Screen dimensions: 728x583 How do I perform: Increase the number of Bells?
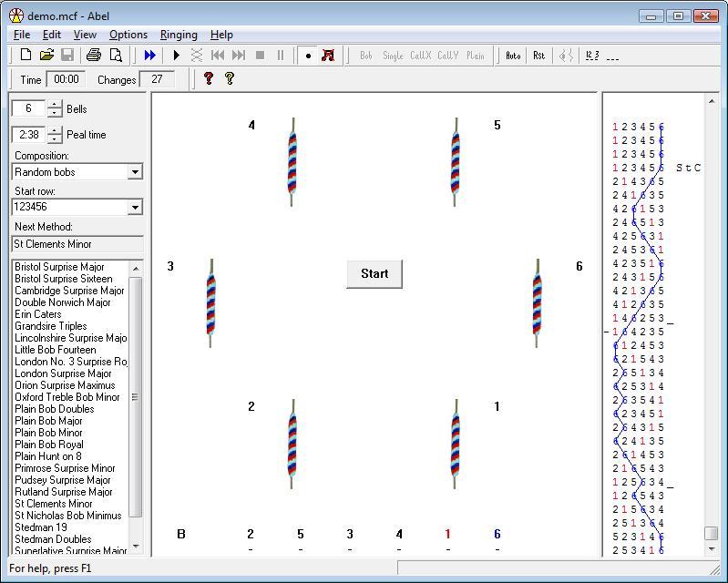55,105
